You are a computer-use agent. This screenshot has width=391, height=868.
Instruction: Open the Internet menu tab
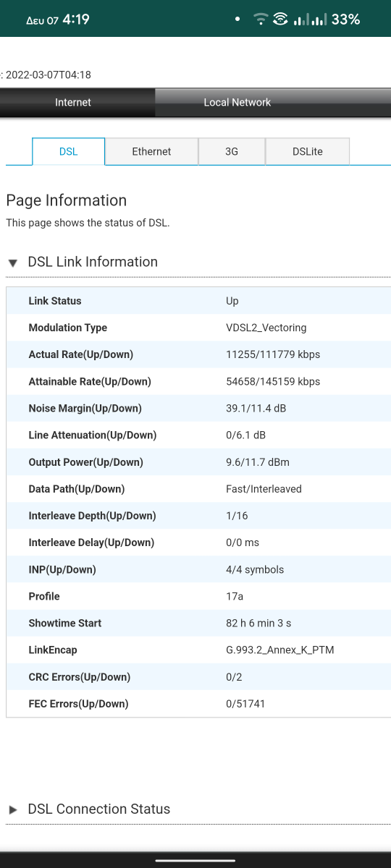pyautogui.click(x=73, y=103)
